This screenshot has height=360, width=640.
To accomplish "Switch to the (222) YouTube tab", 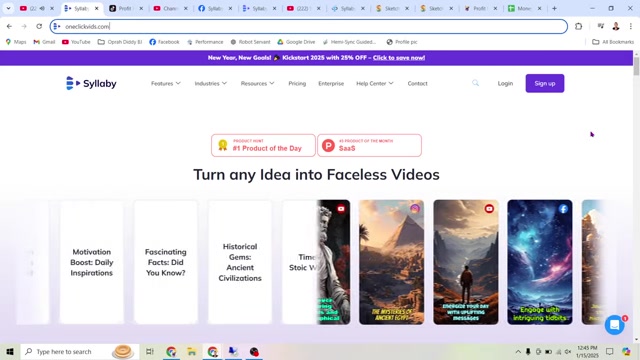I will point(303,8).
